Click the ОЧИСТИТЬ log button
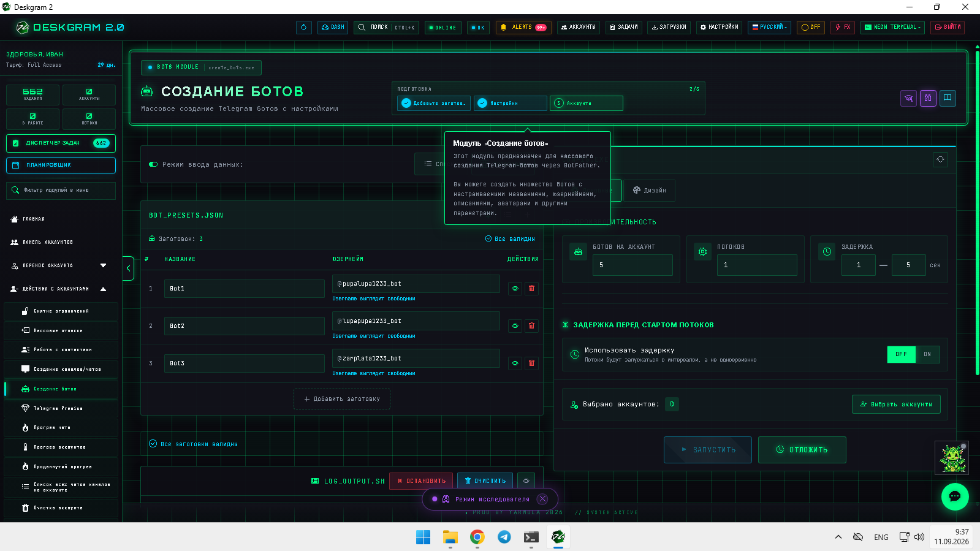Screen dimensions: 980x551 (x=485, y=481)
